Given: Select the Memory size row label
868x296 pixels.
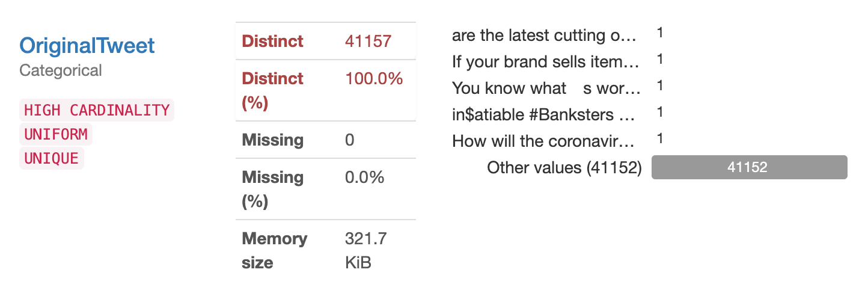Looking at the screenshot, I should click(x=274, y=250).
